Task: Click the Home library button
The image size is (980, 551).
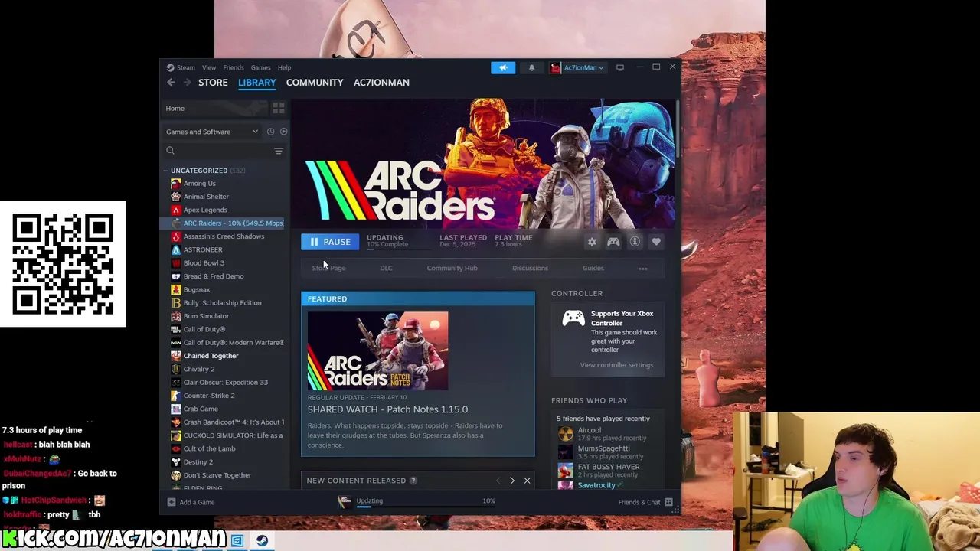Action: coord(216,108)
